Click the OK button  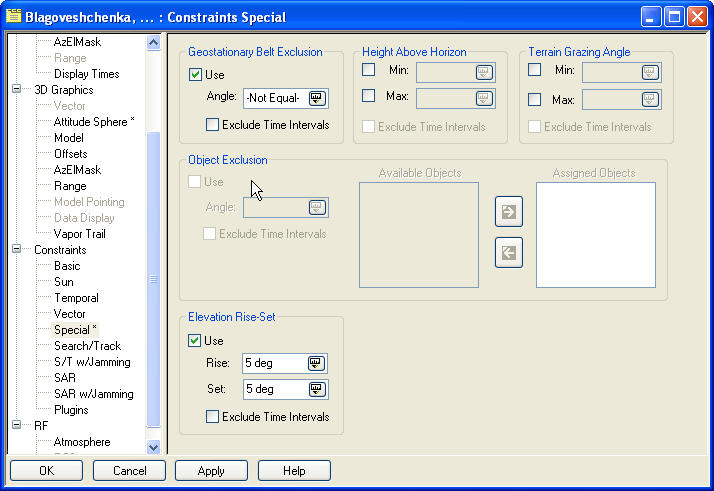click(x=46, y=470)
